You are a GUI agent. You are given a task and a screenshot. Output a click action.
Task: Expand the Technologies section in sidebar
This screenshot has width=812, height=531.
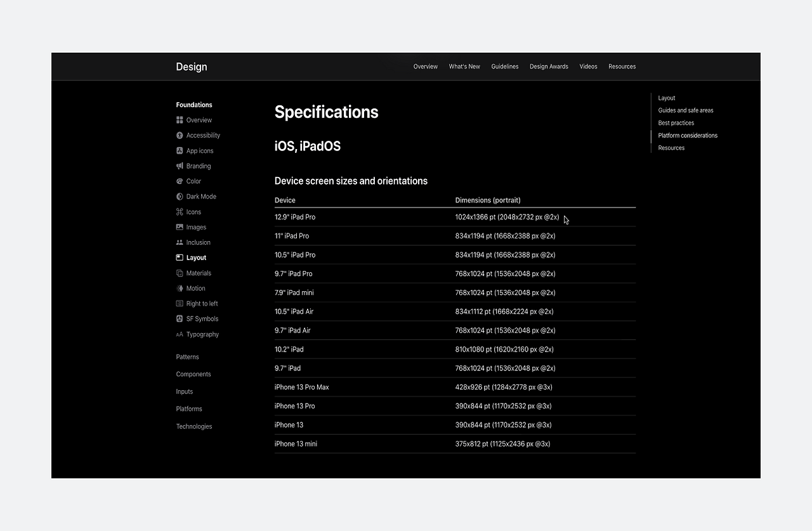coord(194,426)
